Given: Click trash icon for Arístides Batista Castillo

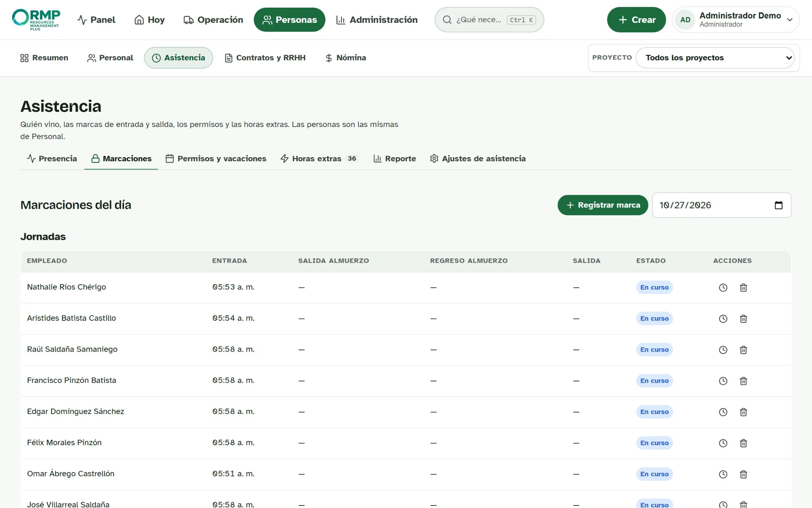Looking at the screenshot, I should tap(743, 319).
